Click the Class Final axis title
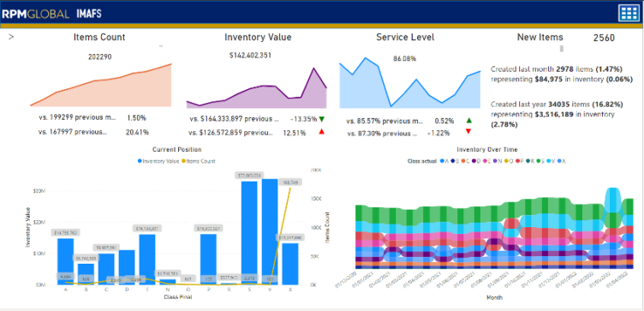 (177, 296)
